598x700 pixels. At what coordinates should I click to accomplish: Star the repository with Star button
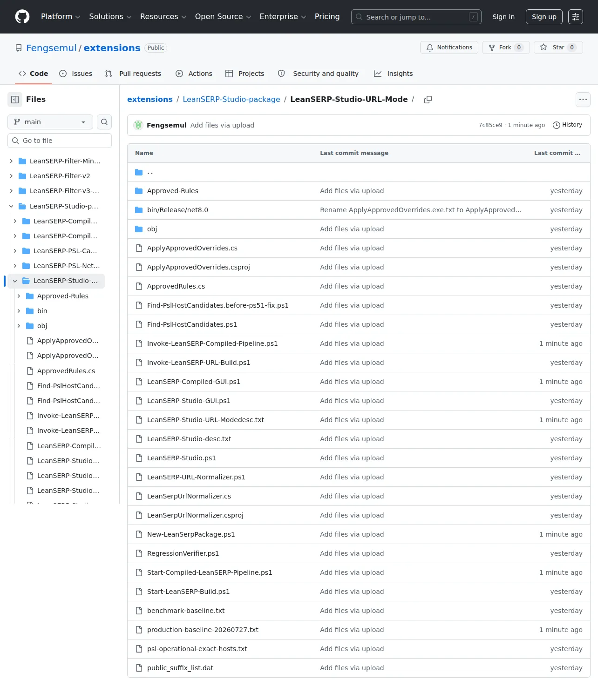pos(558,47)
